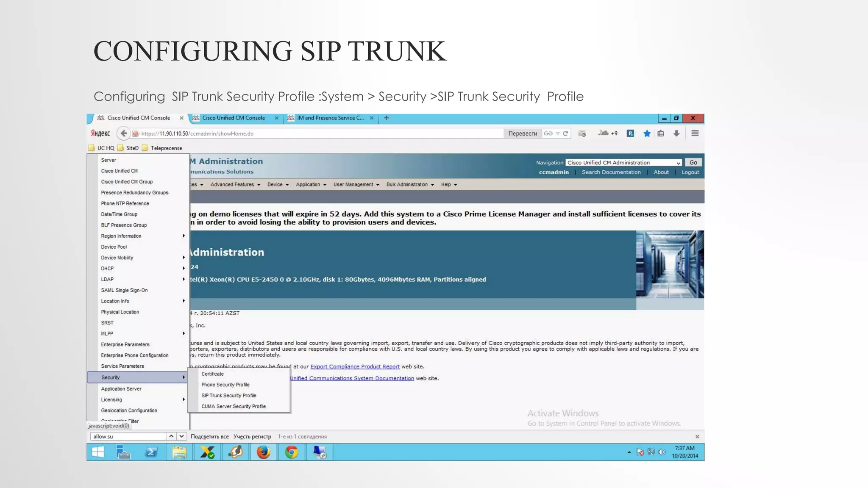
Task: Open Google Chrome from the taskbar
Action: (291, 452)
